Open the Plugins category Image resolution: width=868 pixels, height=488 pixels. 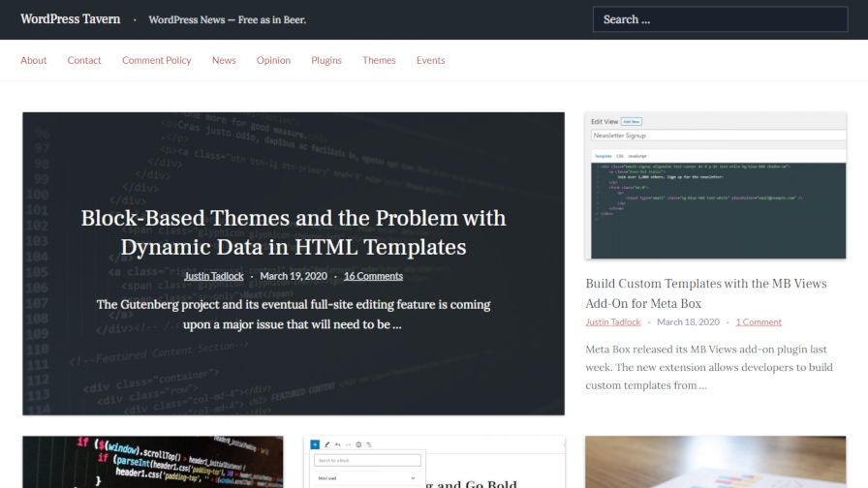326,60
